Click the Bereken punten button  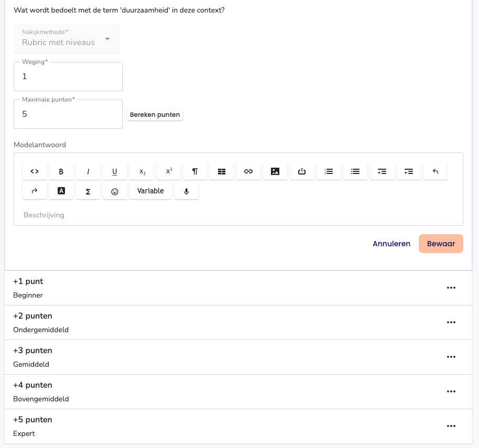(x=155, y=115)
